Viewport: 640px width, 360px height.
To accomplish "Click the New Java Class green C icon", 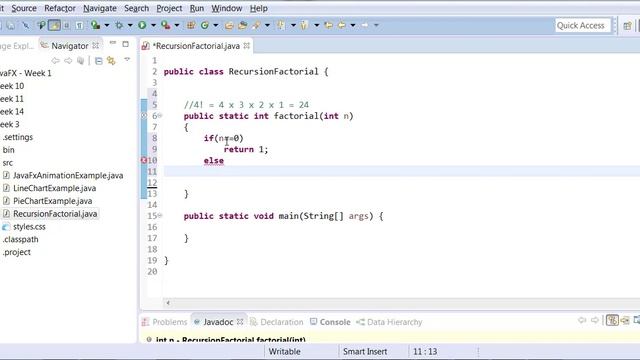I will (205, 25).
